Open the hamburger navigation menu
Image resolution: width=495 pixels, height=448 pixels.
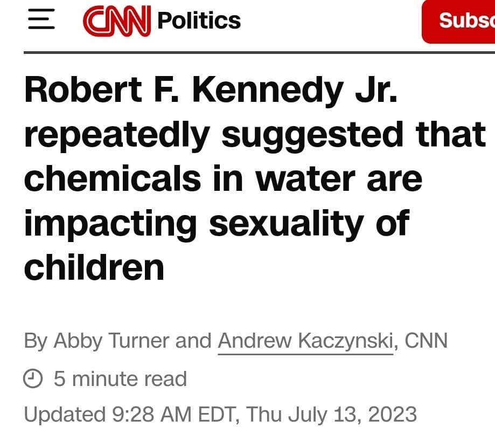[41, 19]
